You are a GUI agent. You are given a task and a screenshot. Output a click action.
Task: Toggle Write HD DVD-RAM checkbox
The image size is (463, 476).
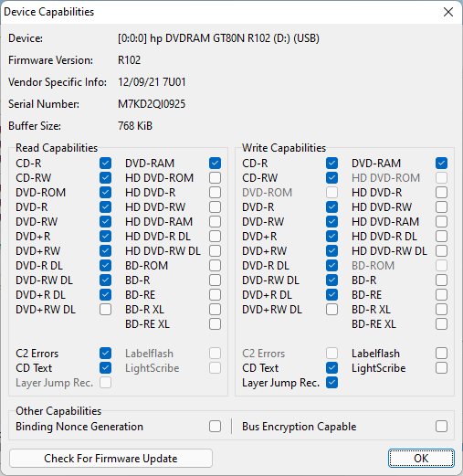point(441,221)
